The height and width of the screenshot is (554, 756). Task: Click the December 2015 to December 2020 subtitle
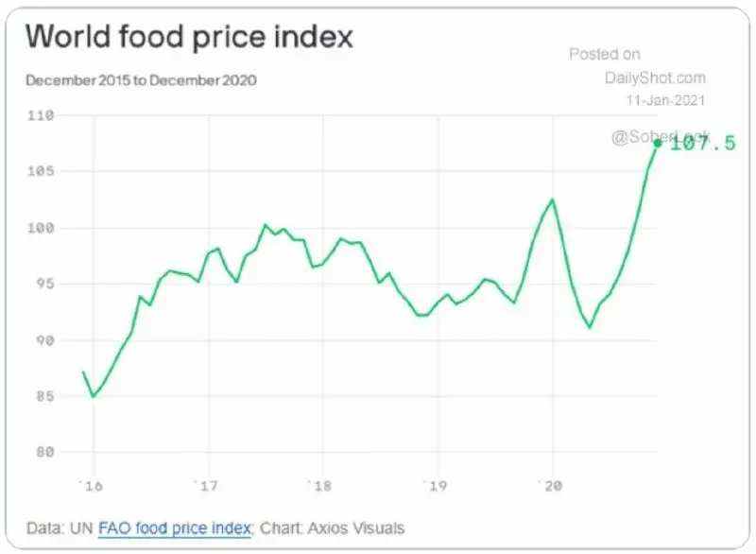pyautogui.click(x=141, y=80)
